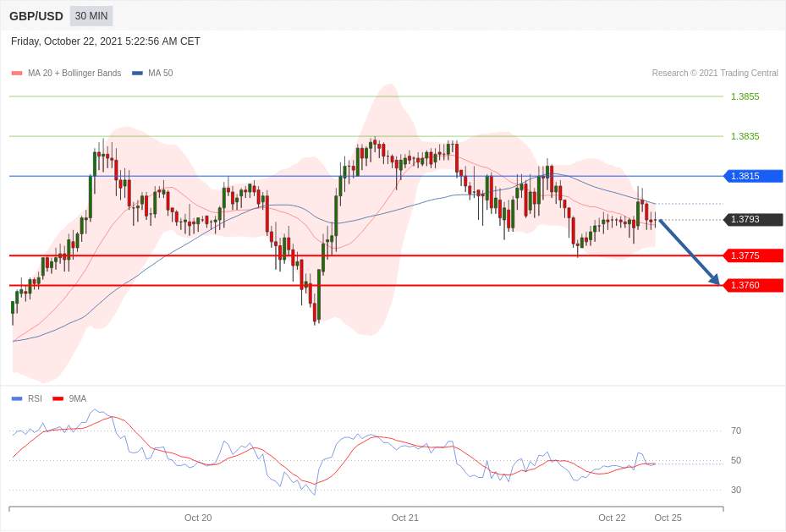Click the Oct 21 date axis label
Viewport: 786px width, 532px height.
(x=405, y=518)
